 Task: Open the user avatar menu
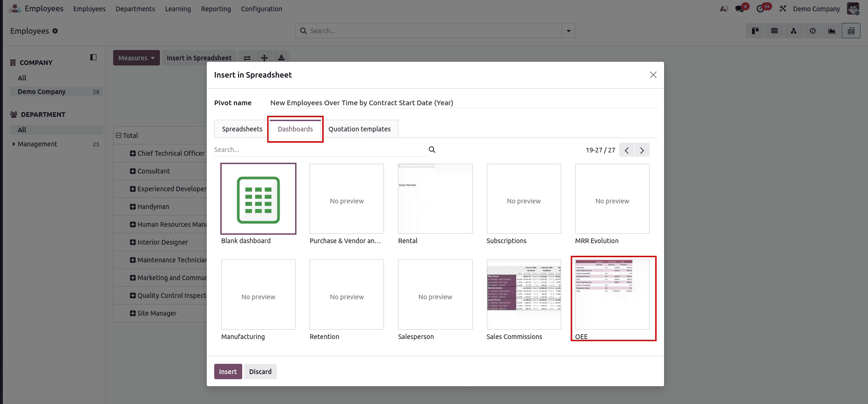click(853, 8)
